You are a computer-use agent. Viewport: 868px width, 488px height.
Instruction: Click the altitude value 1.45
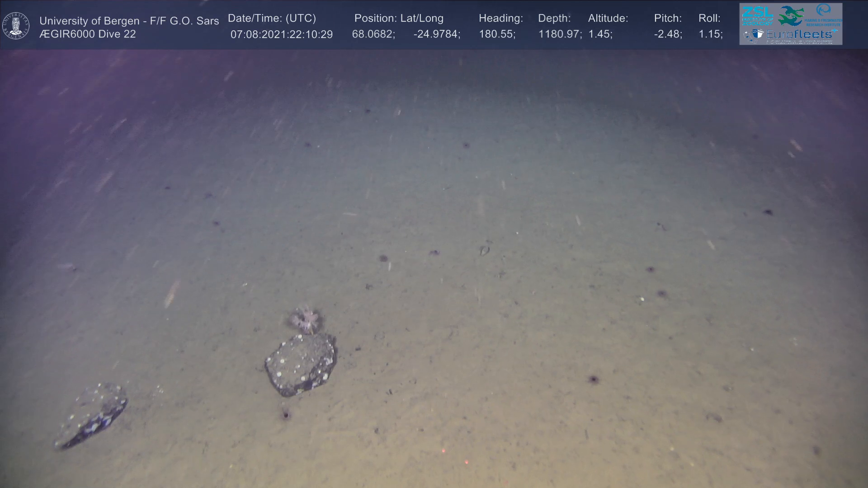point(600,34)
